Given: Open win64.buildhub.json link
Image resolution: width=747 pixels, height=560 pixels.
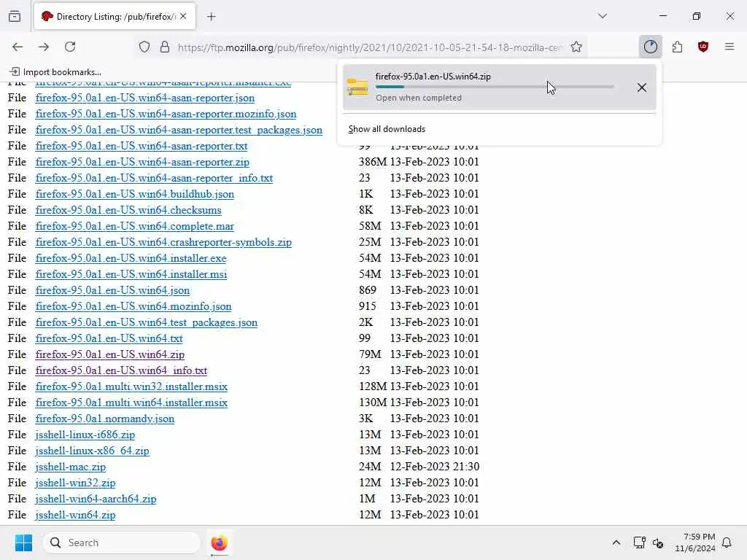Looking at the screenshot, I should (x=135, y=194).
